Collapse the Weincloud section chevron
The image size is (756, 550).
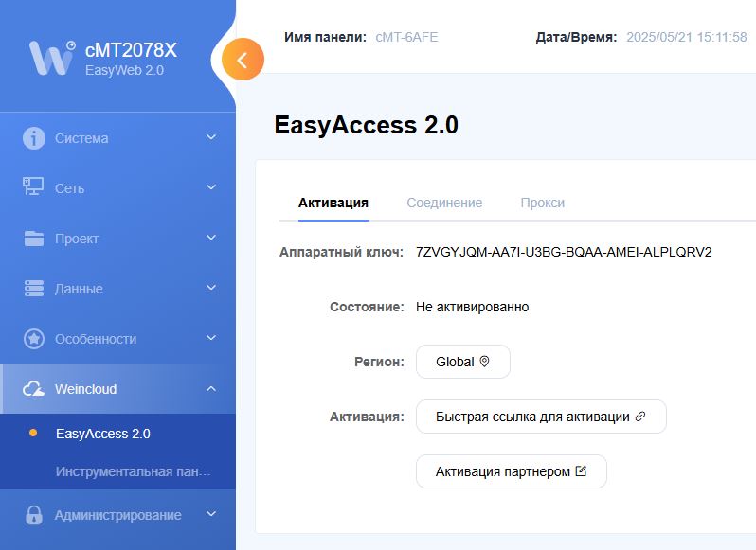(211, 389)
